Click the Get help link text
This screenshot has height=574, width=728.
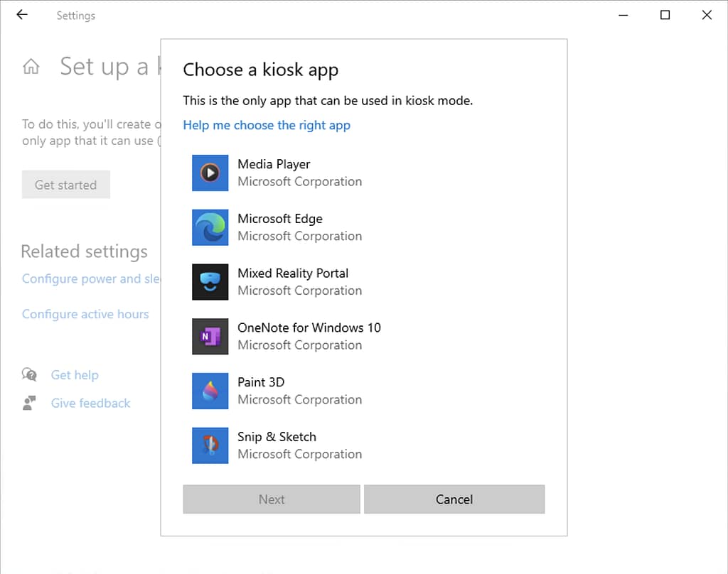[75, 374]
